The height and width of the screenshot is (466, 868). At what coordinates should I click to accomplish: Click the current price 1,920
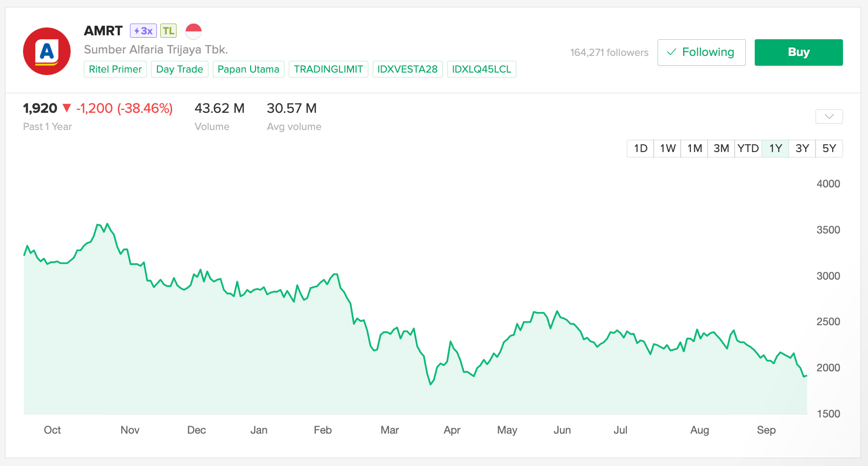pyautogui.click(x=40, y=108)
